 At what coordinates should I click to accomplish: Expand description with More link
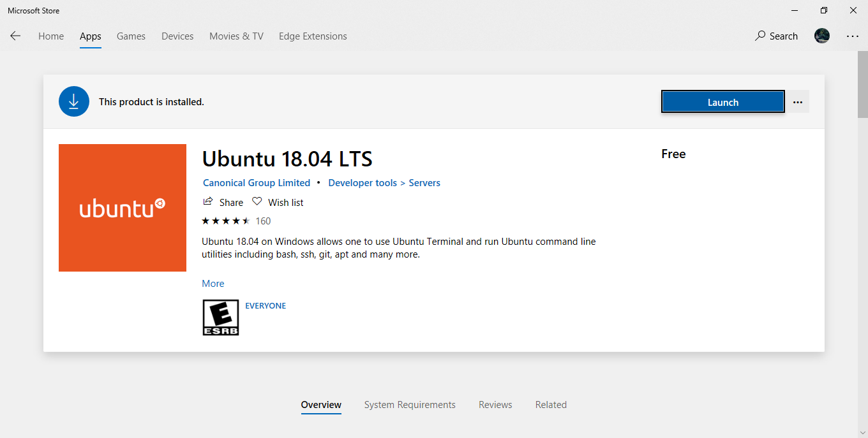tap(213, 284)
